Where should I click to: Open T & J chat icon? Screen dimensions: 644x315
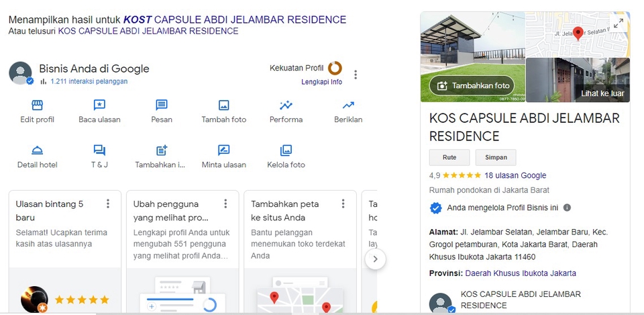[99, 150]
